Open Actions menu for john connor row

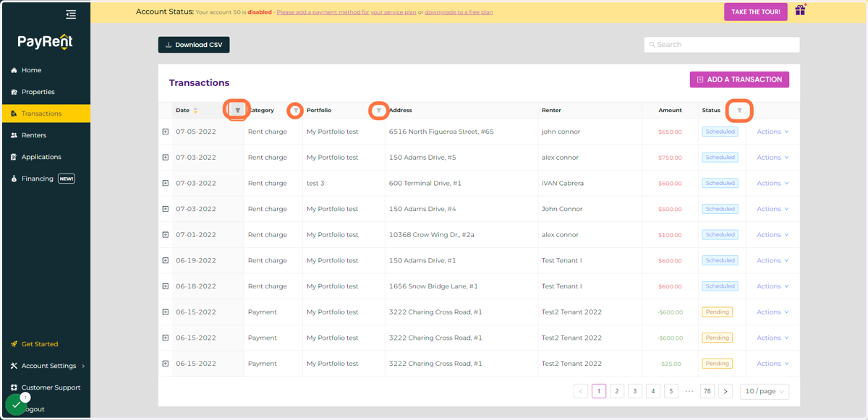pyautogui.click(x=773, y=132)
